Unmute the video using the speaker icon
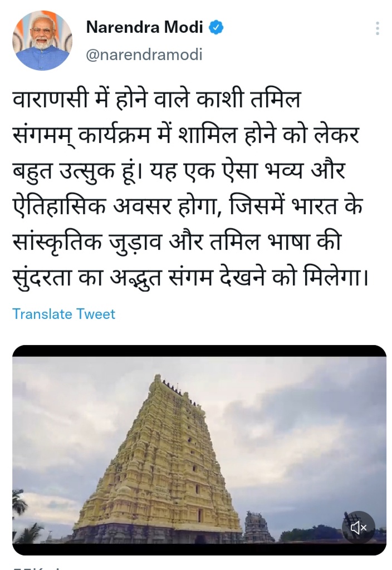This screenshot has height=570, width=392. point(358,527)
